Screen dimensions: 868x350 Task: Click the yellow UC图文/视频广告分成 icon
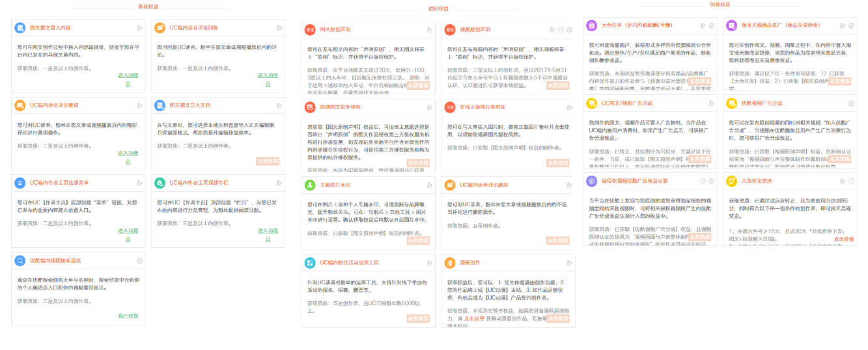pyautogui.click(x=592, y=103)
